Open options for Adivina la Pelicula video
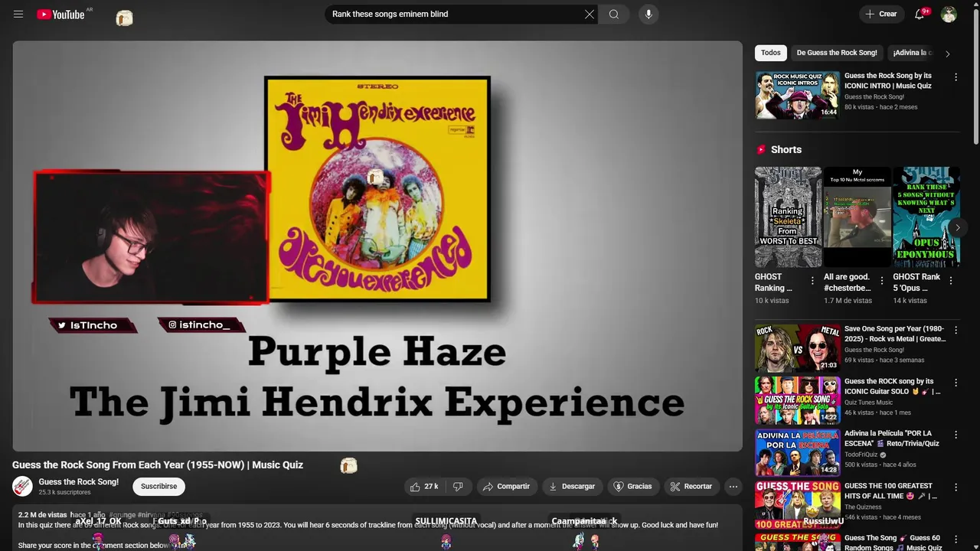Image resolution: width=980 pixels, height=551 pixels. click(x=955, y=435)
